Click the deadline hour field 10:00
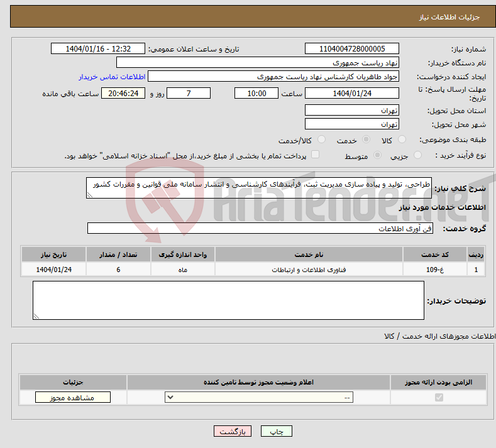This screenshot has width=496, height=448. 256,93
